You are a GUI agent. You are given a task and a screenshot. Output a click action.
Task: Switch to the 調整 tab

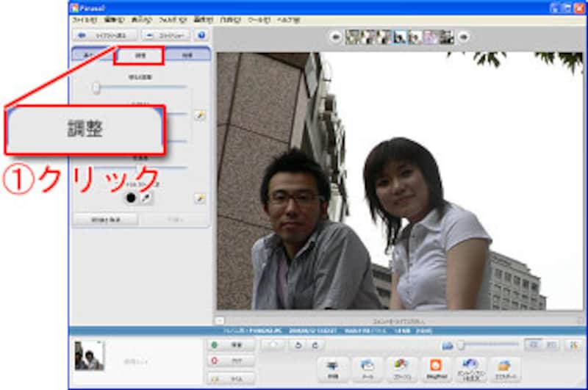point(139,55)
